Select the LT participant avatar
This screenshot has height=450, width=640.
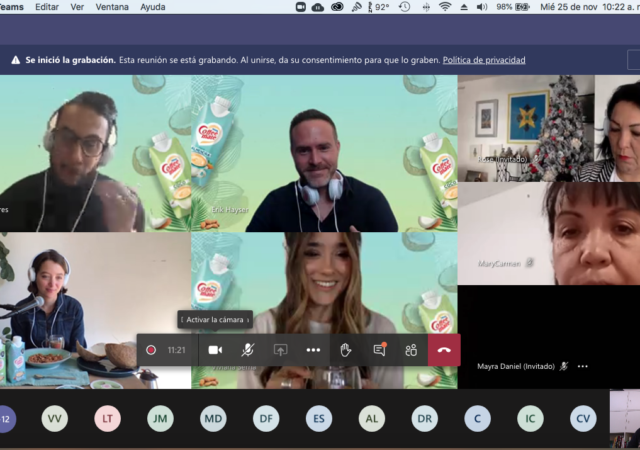(x=108, y=418)
